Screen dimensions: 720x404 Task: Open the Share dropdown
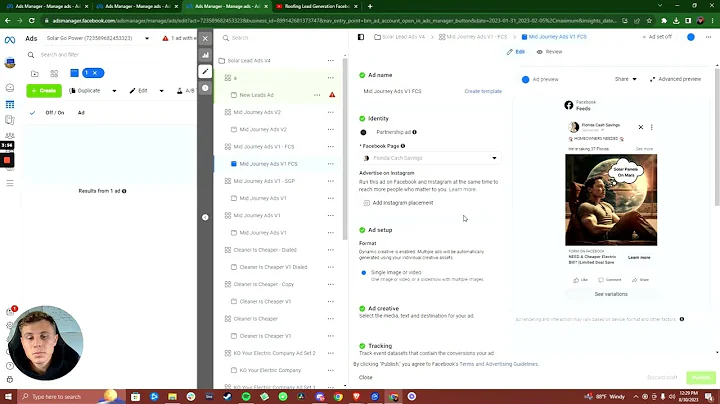[625, 79]
